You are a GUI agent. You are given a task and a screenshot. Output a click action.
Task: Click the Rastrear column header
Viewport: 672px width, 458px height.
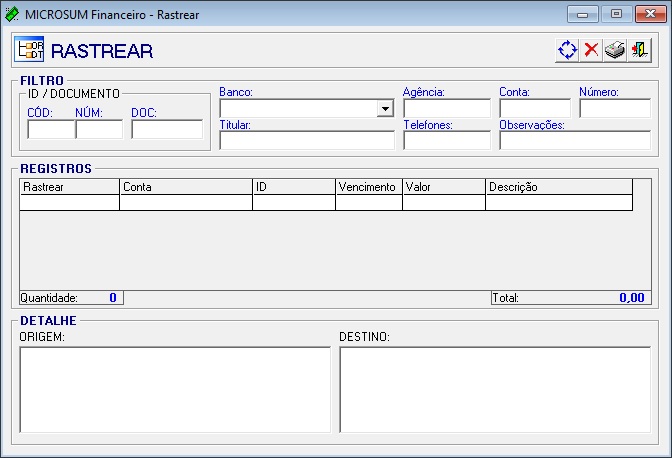69,187
